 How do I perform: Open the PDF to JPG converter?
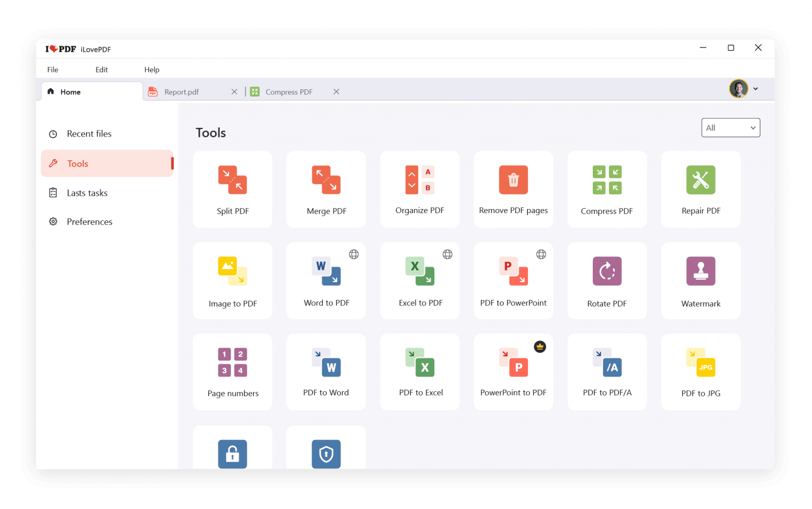pyautogui.click(x=701, y=372)
